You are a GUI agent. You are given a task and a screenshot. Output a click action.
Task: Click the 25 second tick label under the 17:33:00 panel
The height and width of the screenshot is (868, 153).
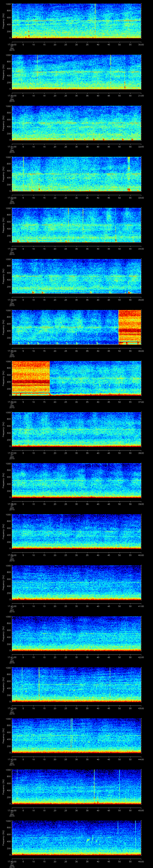(x=66, y=249)
